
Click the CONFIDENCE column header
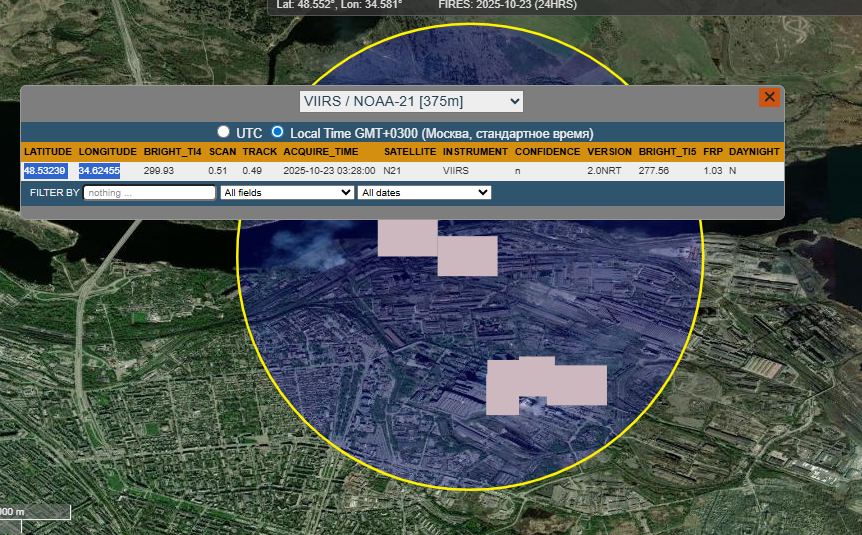coord(547,151)
